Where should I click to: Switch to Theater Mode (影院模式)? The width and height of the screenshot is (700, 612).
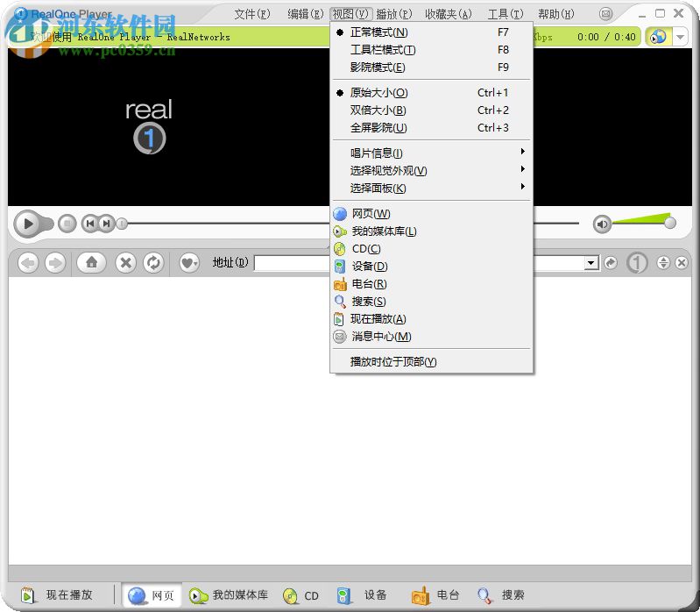(432, 68)
